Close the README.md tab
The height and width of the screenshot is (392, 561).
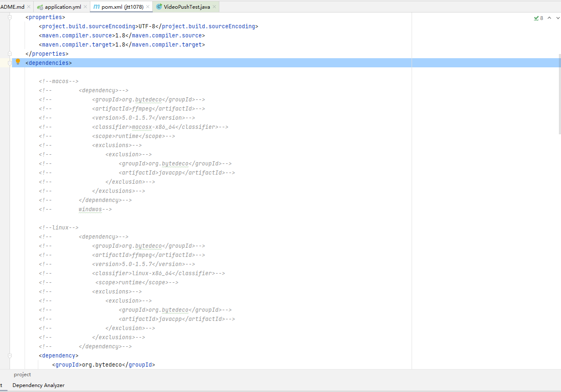pyautogui.click(x=29, y=7)
